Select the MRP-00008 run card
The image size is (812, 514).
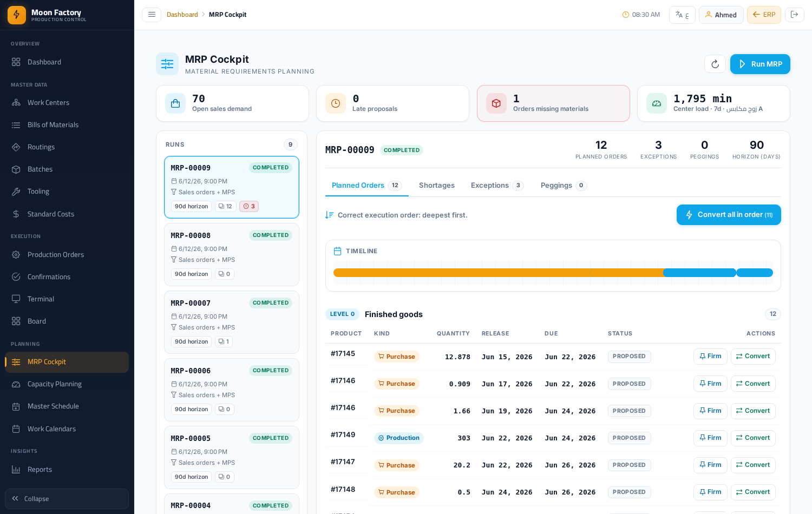pos(232,255)
